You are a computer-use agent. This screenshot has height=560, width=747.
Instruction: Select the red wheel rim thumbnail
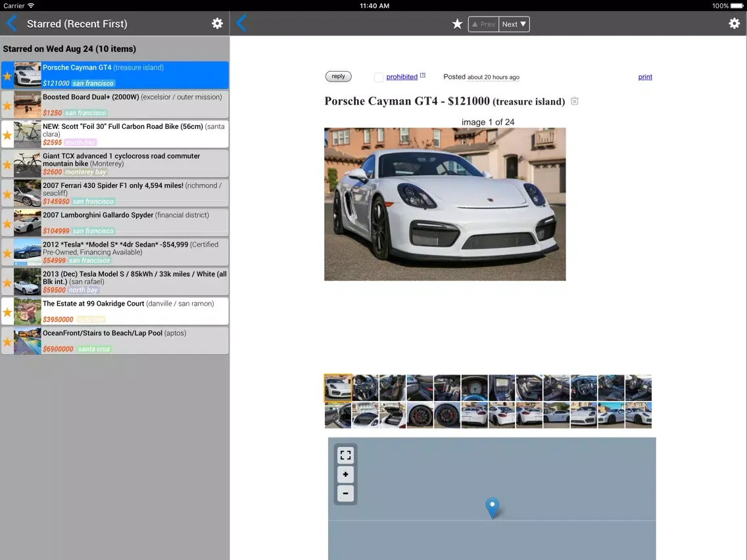point(420,415)
